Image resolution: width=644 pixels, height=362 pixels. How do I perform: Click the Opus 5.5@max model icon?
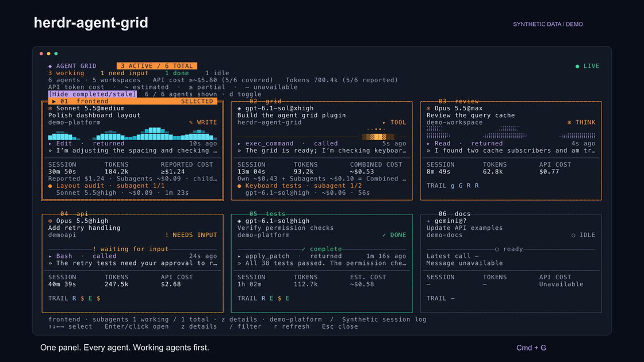pos(428,109)
